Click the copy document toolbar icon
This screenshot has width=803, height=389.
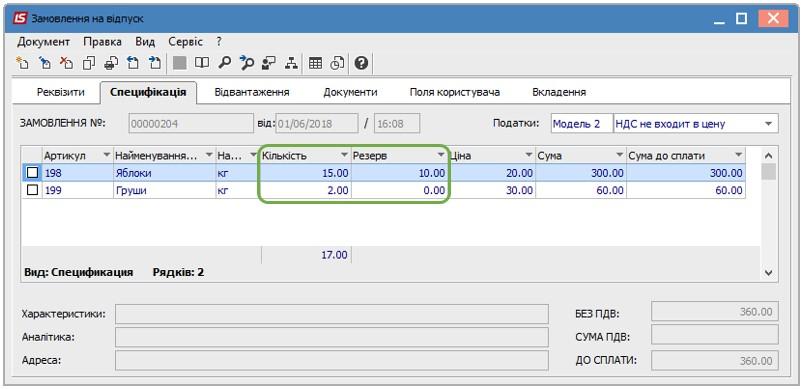click(89, 63)
